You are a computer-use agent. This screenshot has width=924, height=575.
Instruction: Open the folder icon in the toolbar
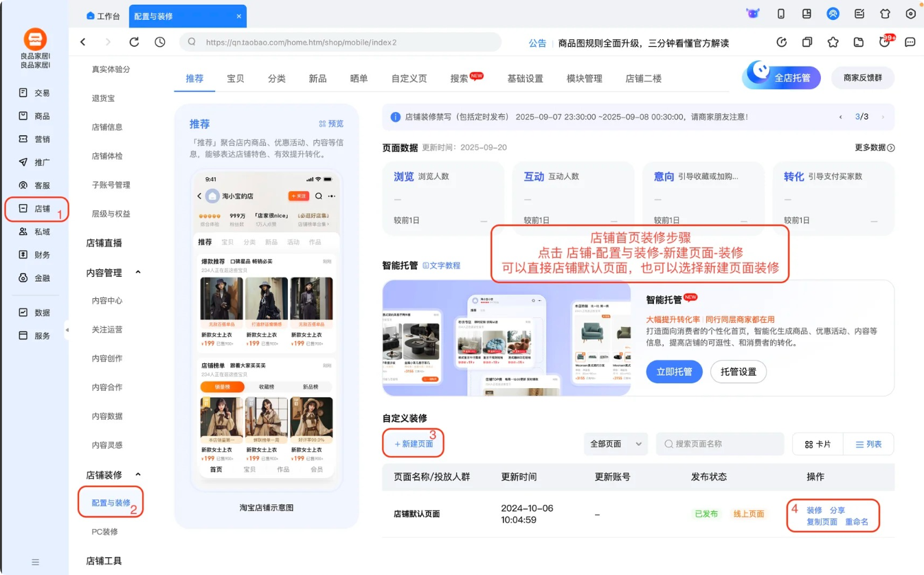[859, 42]
